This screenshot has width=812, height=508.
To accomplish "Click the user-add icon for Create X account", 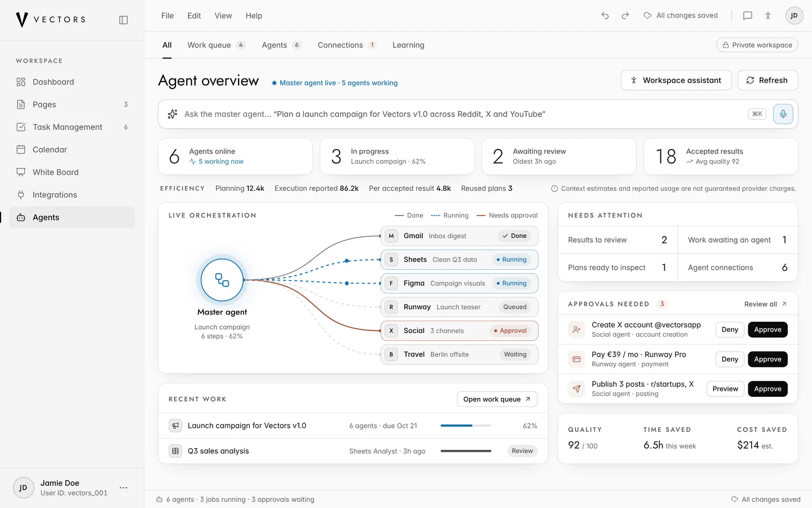I will pyautogui.click(x=576, y=330).
